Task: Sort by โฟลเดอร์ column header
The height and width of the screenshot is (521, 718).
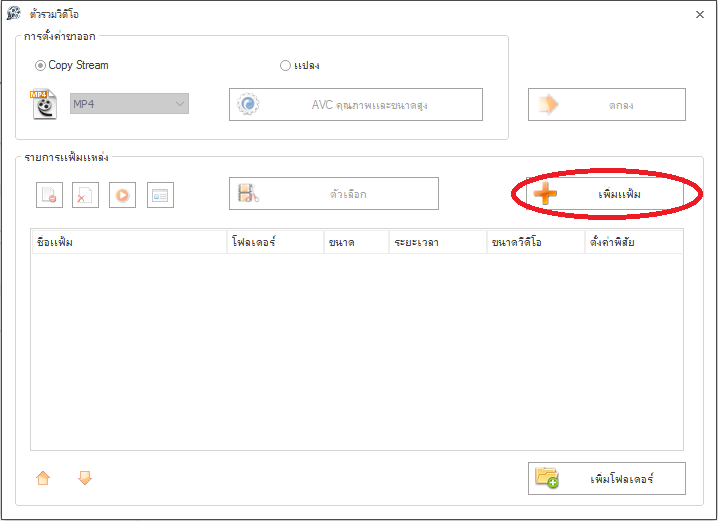Action: (x=276, y=242)
